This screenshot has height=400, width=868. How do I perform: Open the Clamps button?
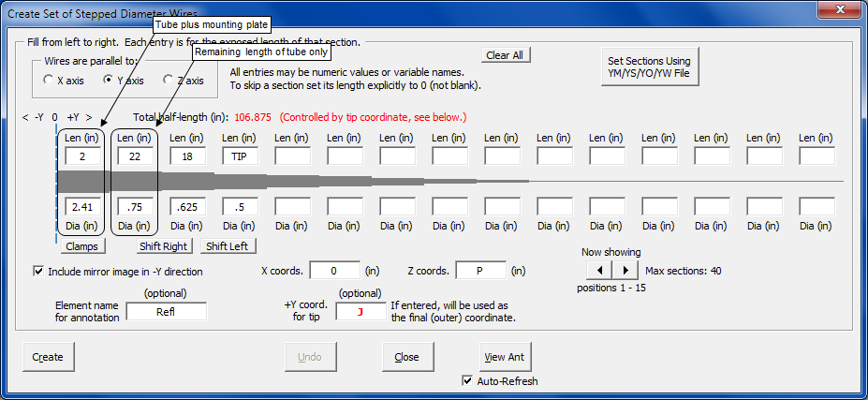[x=83, y=246]
